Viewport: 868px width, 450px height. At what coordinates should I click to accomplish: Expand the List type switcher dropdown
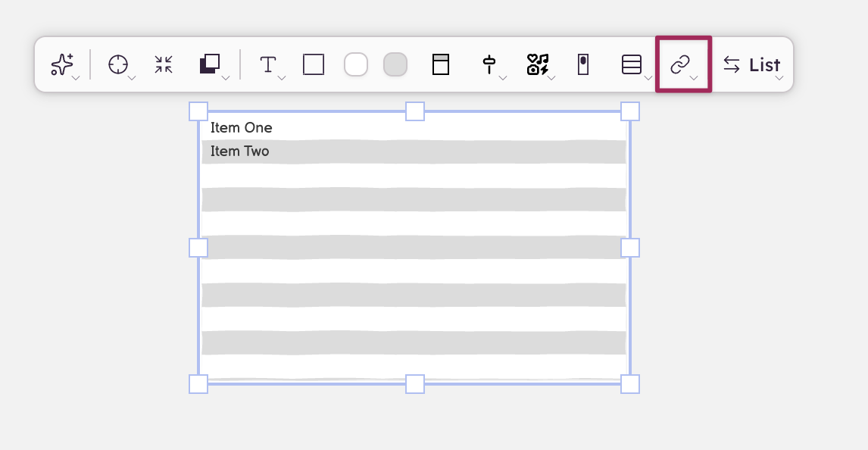tap(752, 65)
